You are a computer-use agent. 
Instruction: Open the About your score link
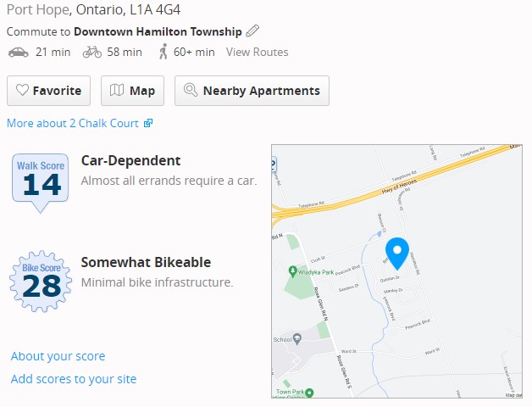(x=58, y=356)
